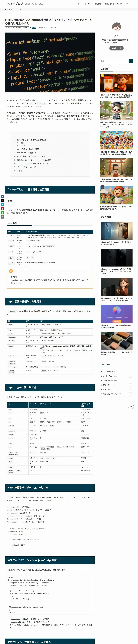Open the 借り物競争 article thumbnail
Image resolution: width=138 pixels, height=644 pixels.
click(117, 140)
